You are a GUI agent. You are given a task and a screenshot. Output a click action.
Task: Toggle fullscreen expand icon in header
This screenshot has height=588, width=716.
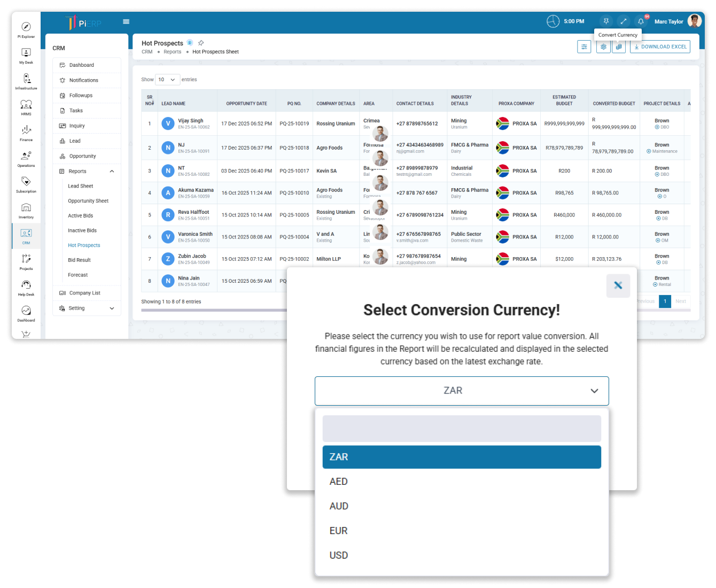tap(623, 21)
